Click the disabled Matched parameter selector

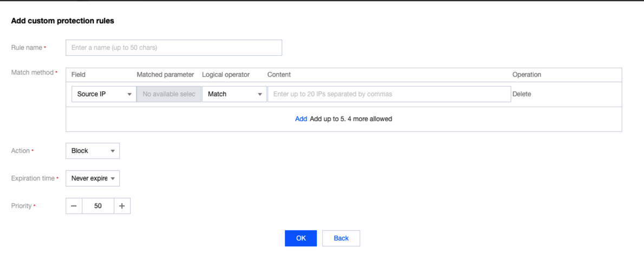(168, 94)
